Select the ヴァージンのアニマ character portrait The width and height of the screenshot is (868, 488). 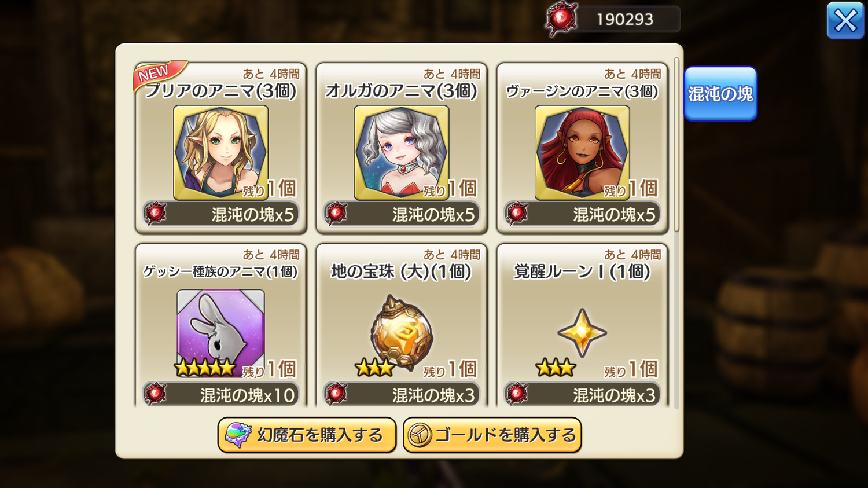(582, 153)
